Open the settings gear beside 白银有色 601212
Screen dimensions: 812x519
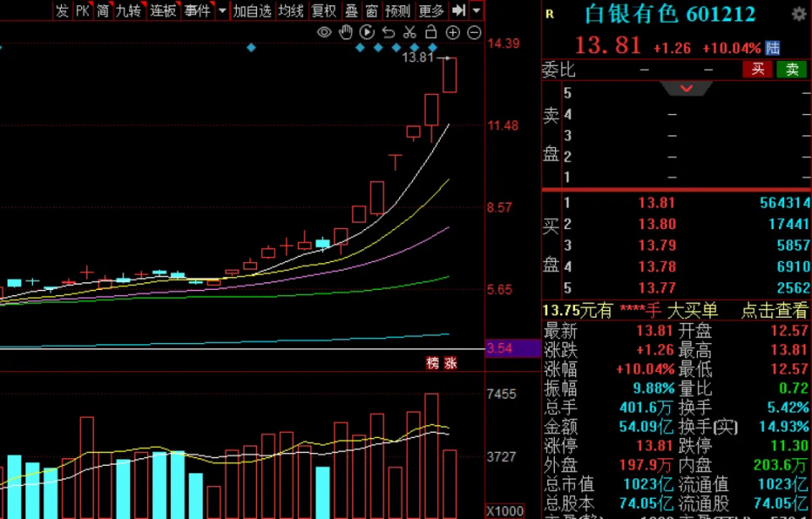[x=798, y=14]
